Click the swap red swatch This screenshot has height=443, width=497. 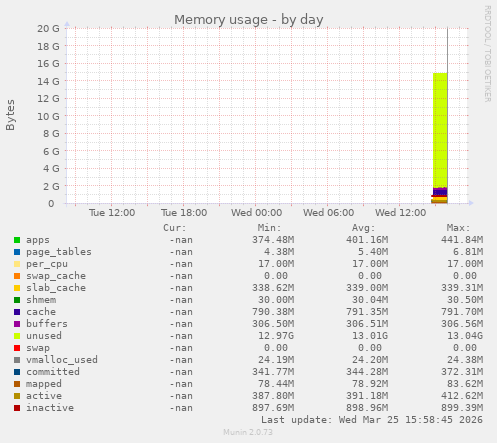(17, 348)
